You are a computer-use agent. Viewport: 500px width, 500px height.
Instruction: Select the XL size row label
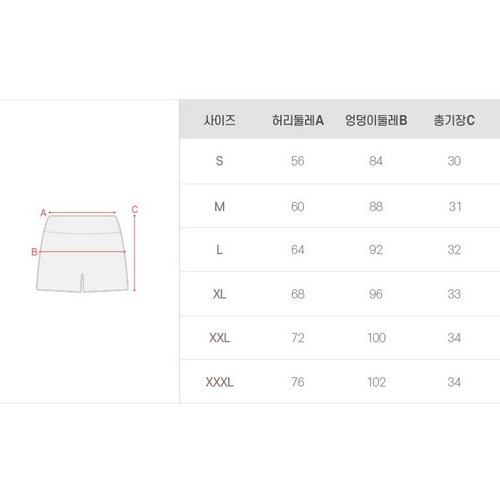(x=219, y=294)
